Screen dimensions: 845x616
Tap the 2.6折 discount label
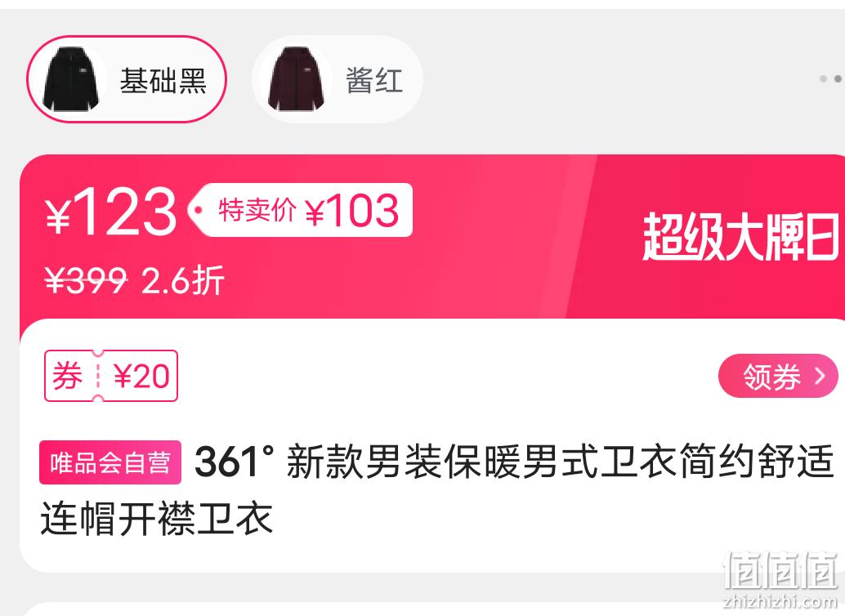coord(182,280)
